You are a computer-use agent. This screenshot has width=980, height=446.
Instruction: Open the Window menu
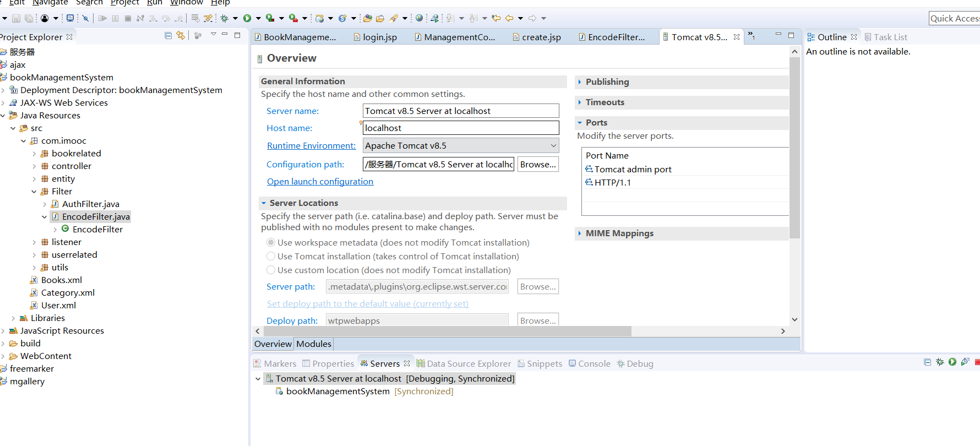coord(187,3)
